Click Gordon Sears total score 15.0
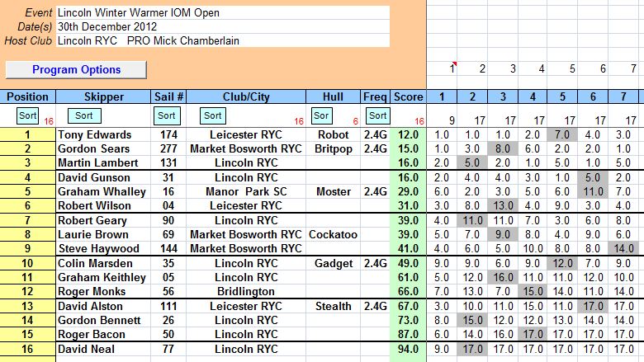The height and width of the screenshot is (362, 644). coord(409,148)
